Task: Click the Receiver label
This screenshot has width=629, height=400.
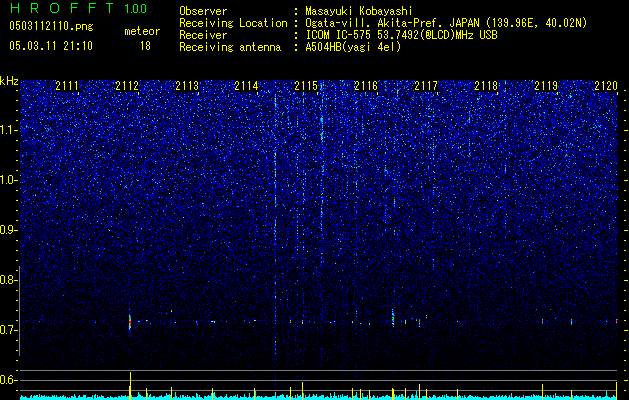Action: [x=203, y=35]
